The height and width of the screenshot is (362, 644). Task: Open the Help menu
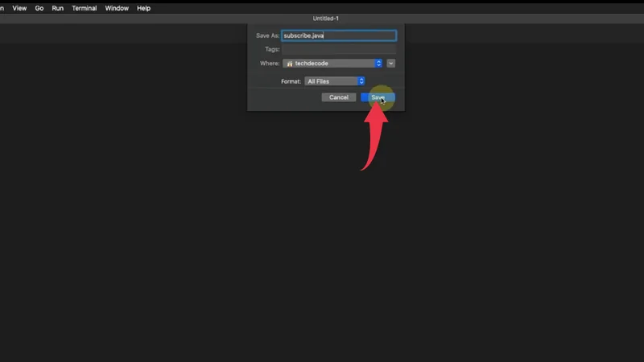[144, 8]
